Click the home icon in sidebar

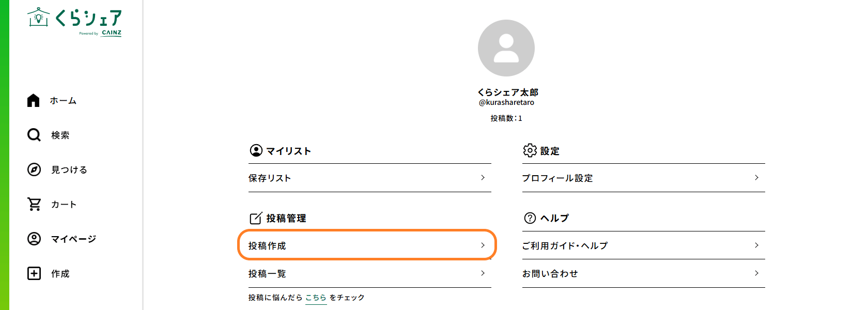pos(34,100)
